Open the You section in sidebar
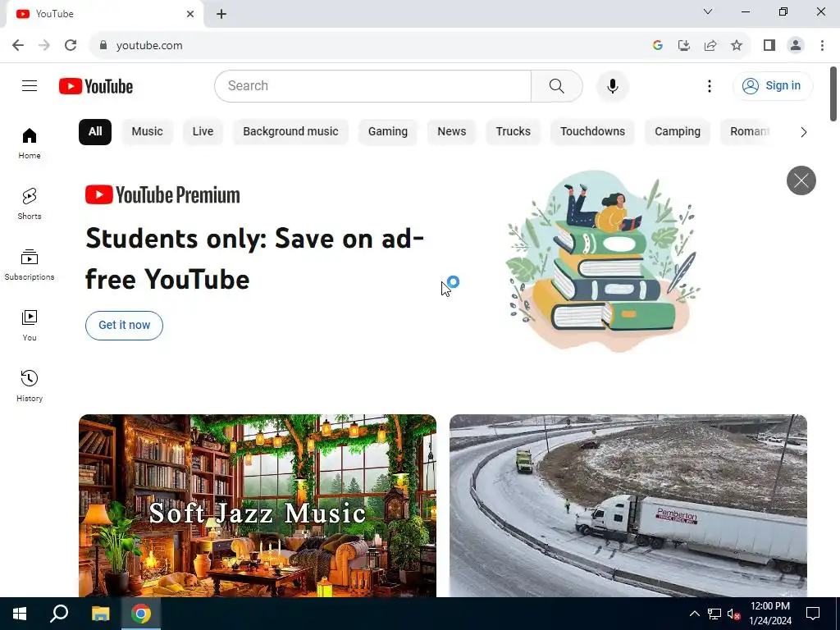840x630 pixels. [x=30, y=325]
